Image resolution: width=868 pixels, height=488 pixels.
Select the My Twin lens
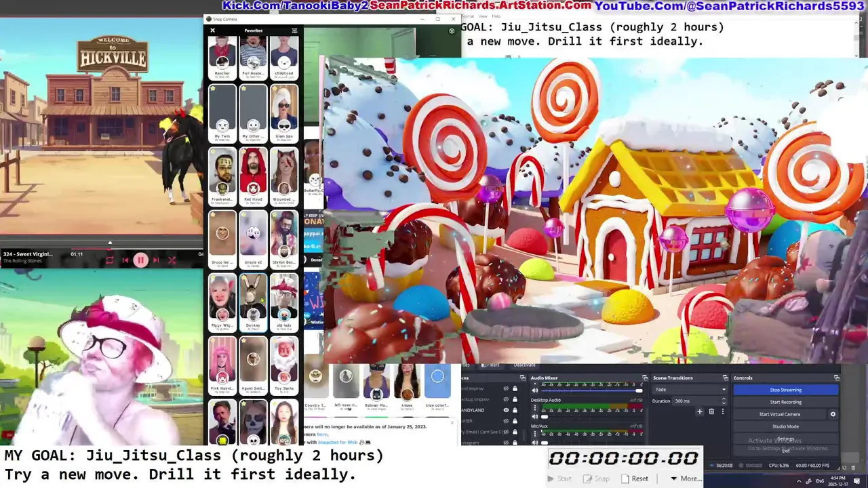click(222, 113)
